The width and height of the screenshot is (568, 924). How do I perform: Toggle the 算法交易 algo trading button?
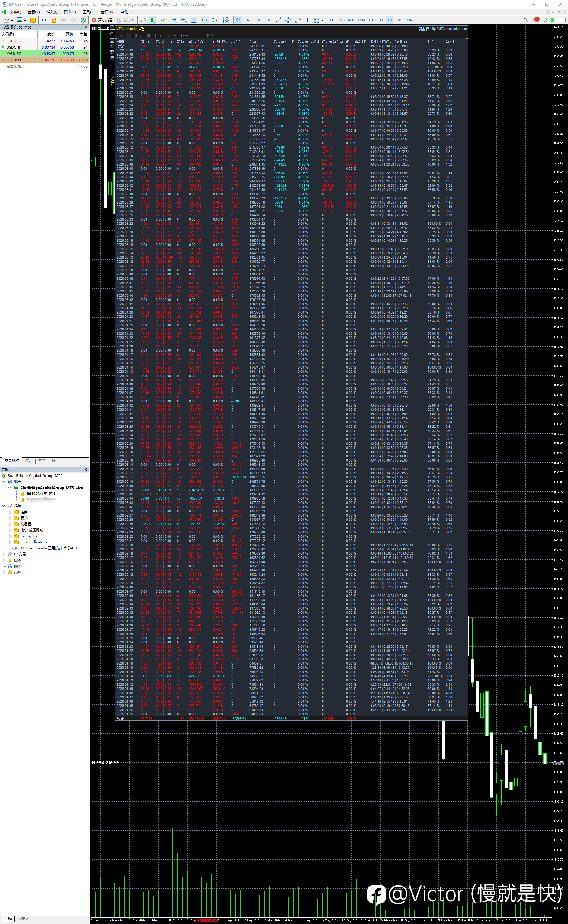pos(103,20)
